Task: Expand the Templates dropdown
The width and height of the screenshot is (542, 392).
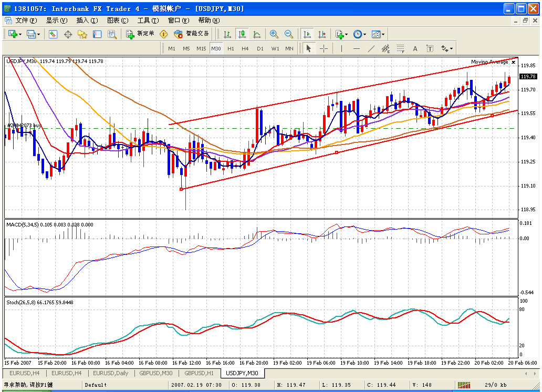Action: 383,34
